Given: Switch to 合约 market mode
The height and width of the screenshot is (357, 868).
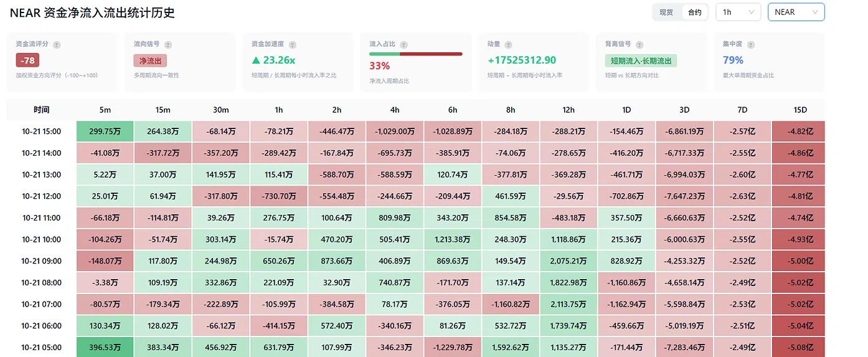Looking at the screenshot, I should coord(694,12).
